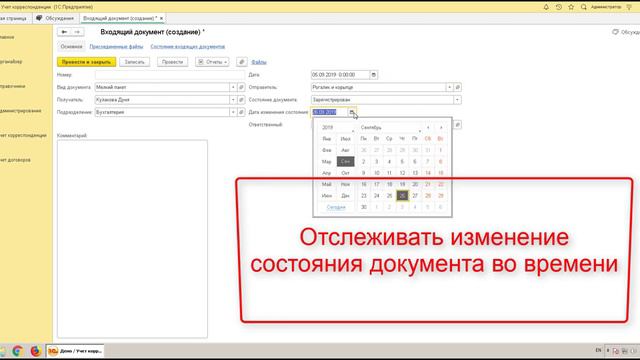Switch to the Обсуждения tab
The height and width of the screenshot is (360, 640).
pyautogui.click(x=56, y=18)
